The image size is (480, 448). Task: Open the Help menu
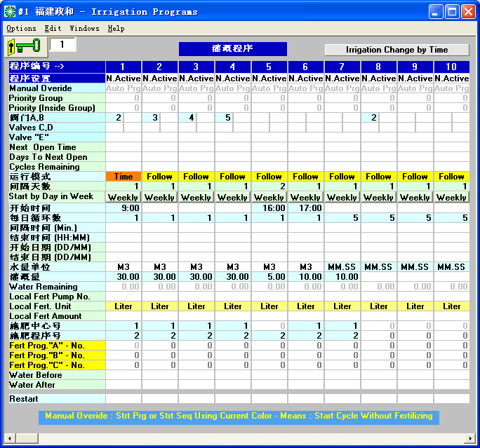pos(116,29)
